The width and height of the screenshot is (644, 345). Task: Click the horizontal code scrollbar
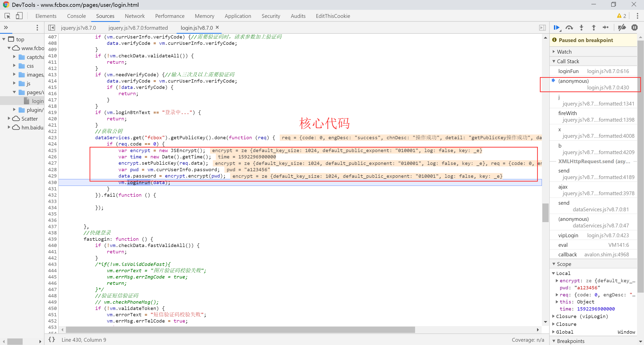[x=240, y=330]
